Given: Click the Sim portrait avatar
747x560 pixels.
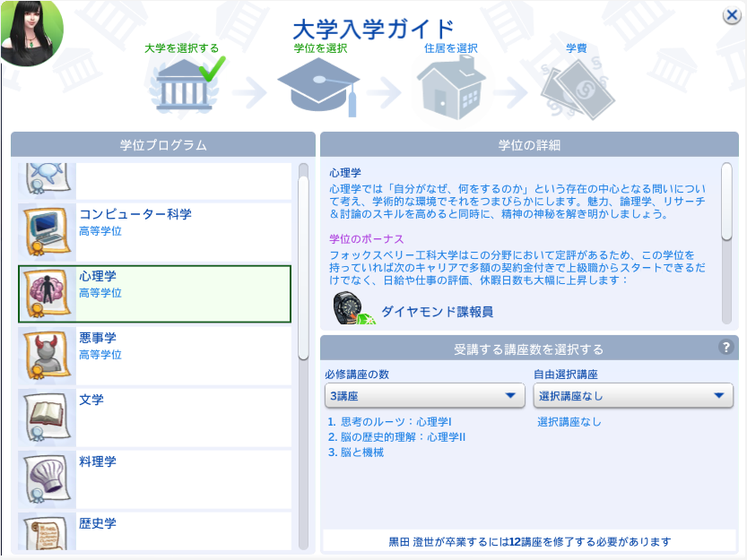Looking at the screenshot, I should [x=30, y=31].
